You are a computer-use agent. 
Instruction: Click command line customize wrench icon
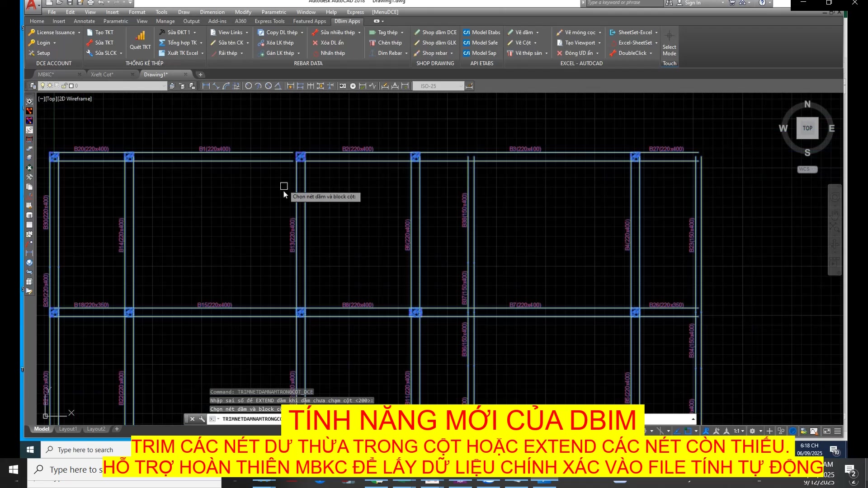tap(202, 419)
